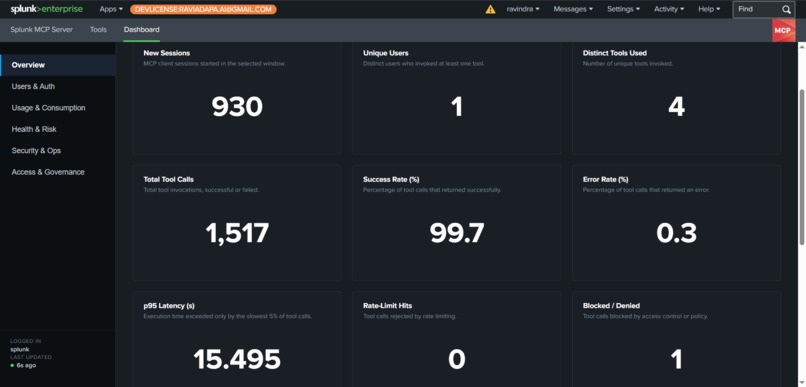Select the Dashboard tab

point(141,29)
